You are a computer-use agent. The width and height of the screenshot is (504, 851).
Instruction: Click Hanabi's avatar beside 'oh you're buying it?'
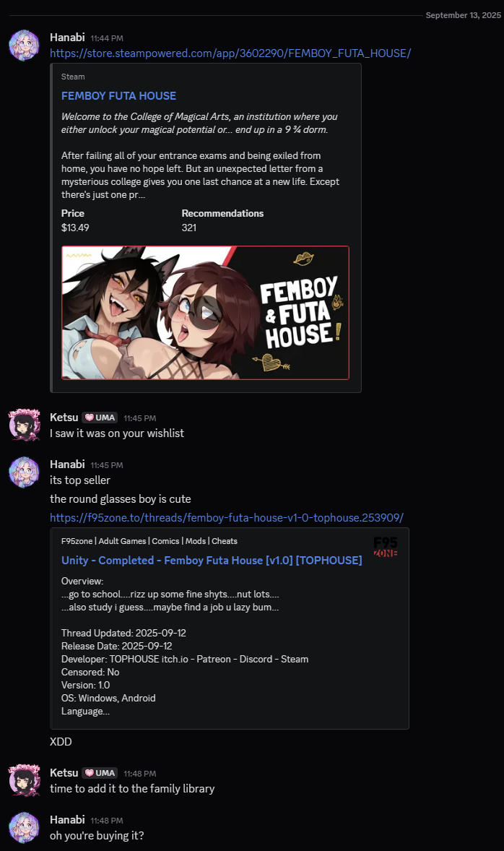pyautogui.click(x=25, y=828)
